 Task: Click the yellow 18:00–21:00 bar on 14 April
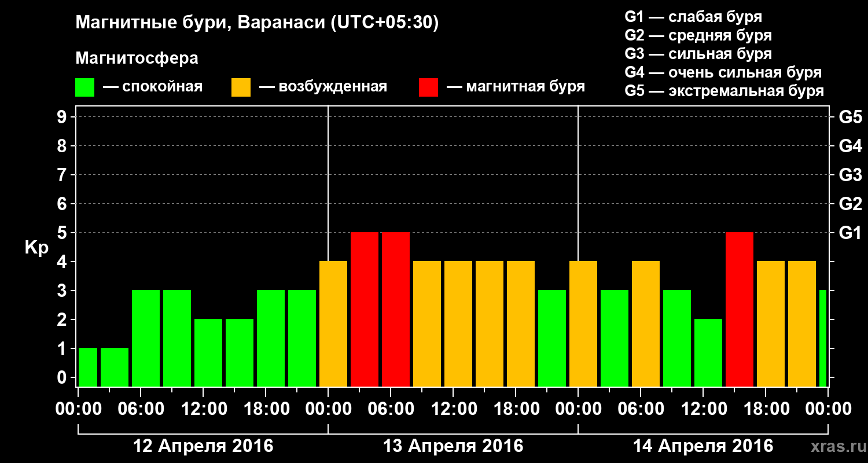point(771,324)
